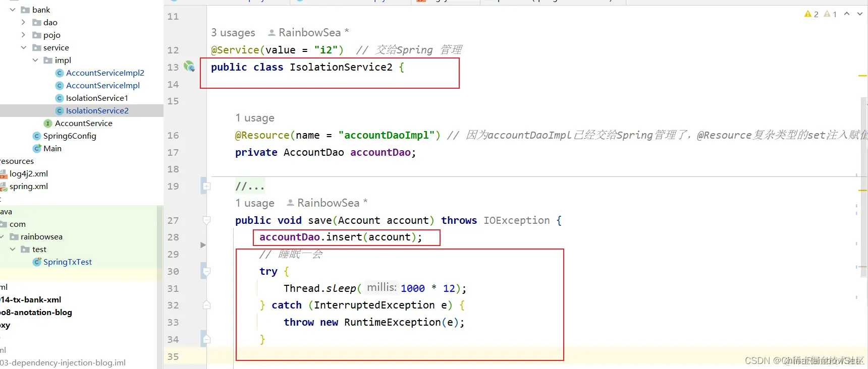Click 14-tx-bank-xml module entry

pyautogui.click(x=31, y=299)
